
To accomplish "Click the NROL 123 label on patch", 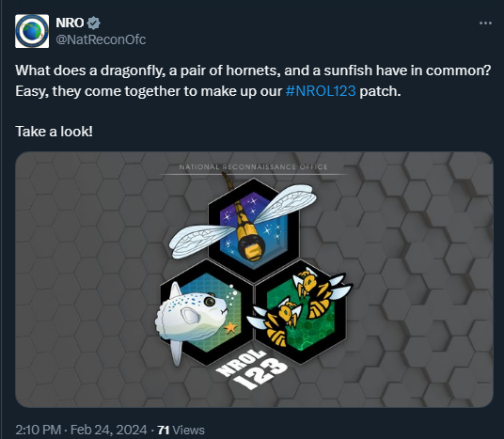I will tap(252, 368).
